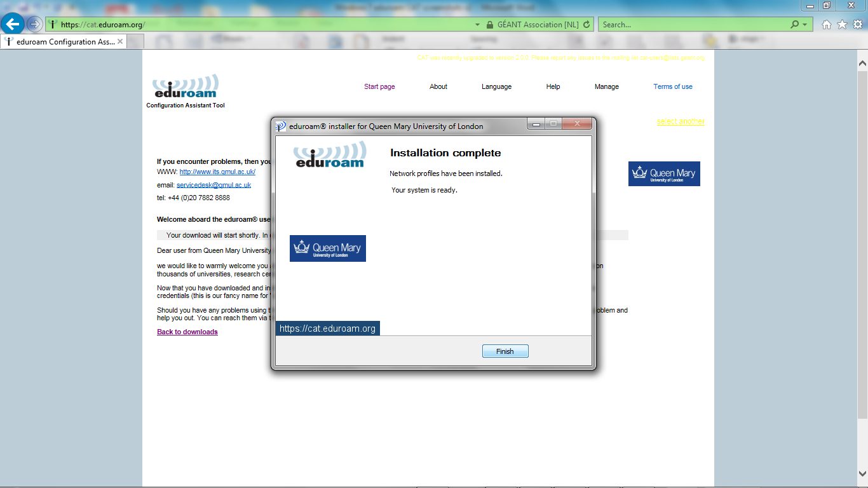
Task: Open a new blank tab
Action: click(135, 42)
